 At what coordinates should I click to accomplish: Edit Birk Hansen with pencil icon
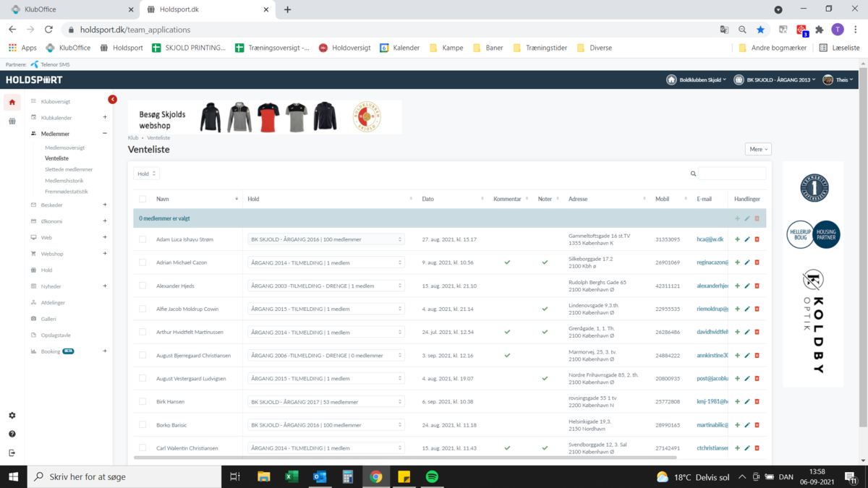(747, 401)
